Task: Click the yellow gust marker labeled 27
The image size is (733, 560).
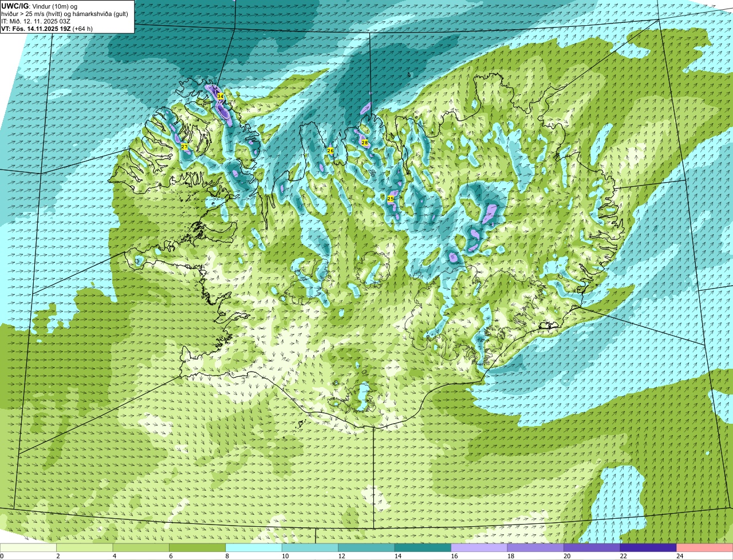Action: [x=184, y=147]
